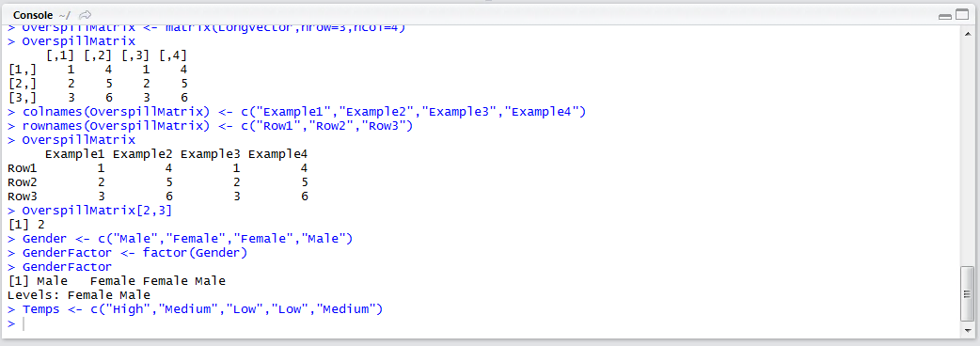Click the Row2 label in matrix output

point(23,182)
